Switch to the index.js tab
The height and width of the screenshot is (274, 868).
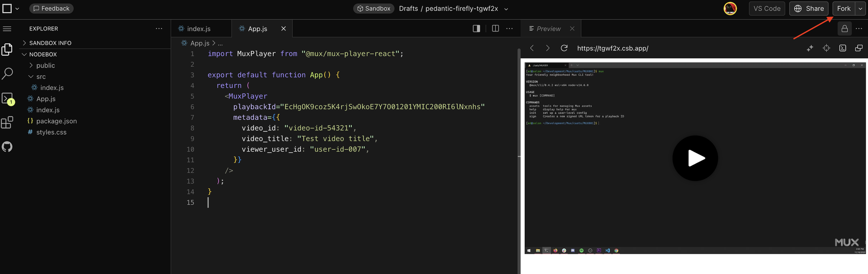point(198,29)
